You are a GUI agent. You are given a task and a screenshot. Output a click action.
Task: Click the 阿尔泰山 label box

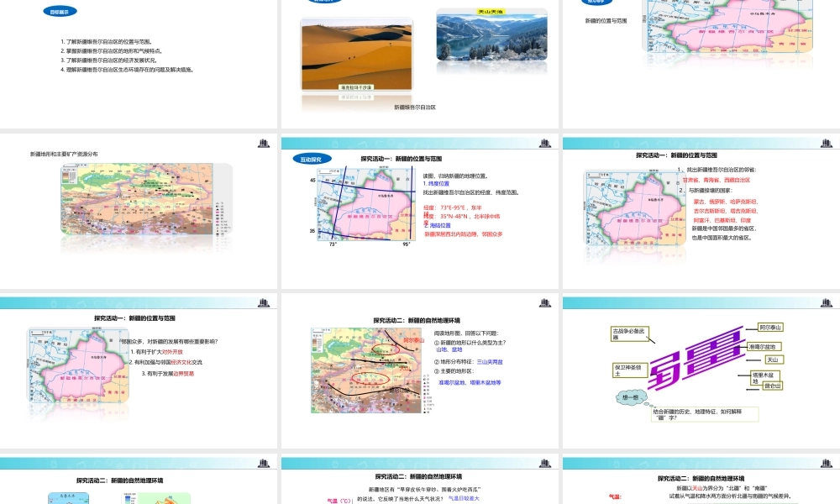771,328
